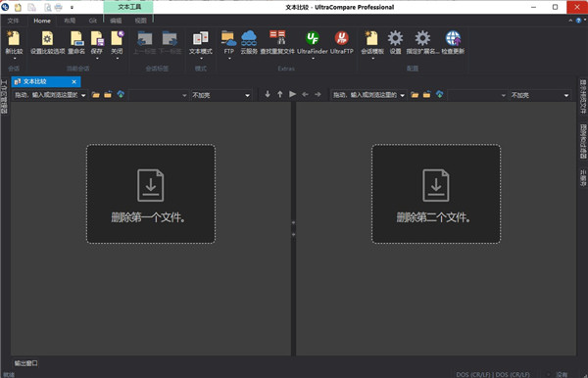The image size is (588, 378).
Task: Open 指定扩展名 extensions settings gear
Action: [422, 38]
